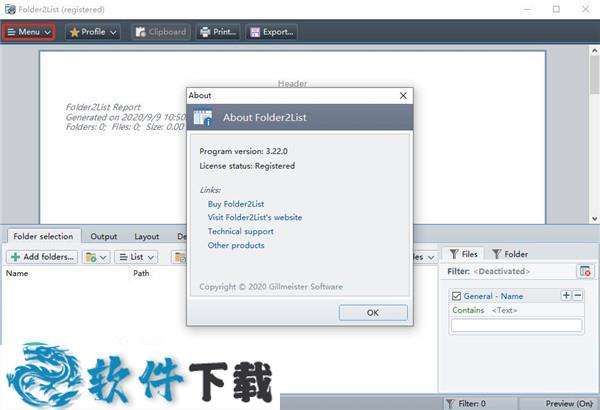Click the printer icon on Print button

click(x=205, y=32)
